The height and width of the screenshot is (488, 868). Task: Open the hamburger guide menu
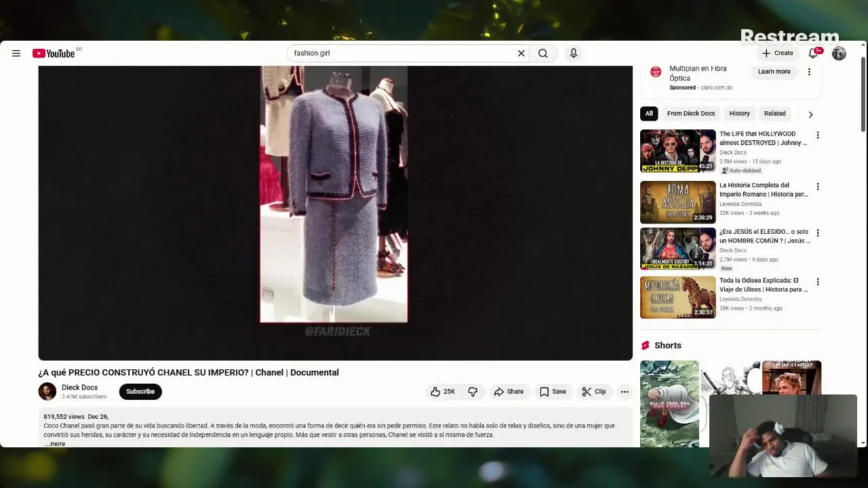(16, 54)
